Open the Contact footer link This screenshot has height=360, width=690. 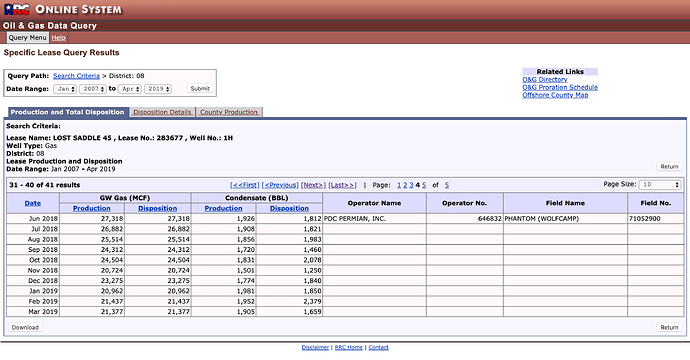coord(378,347)
